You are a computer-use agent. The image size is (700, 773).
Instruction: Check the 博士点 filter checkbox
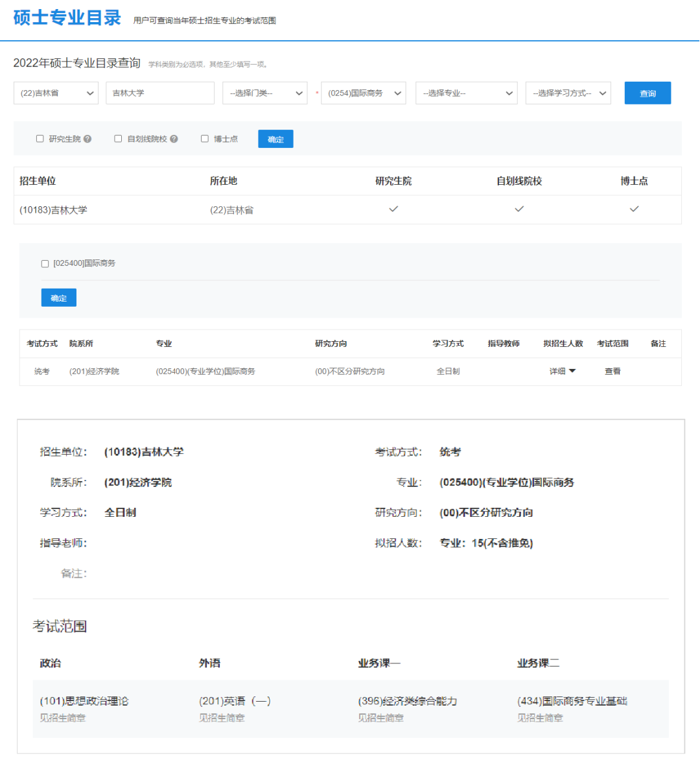click(204, 138)
